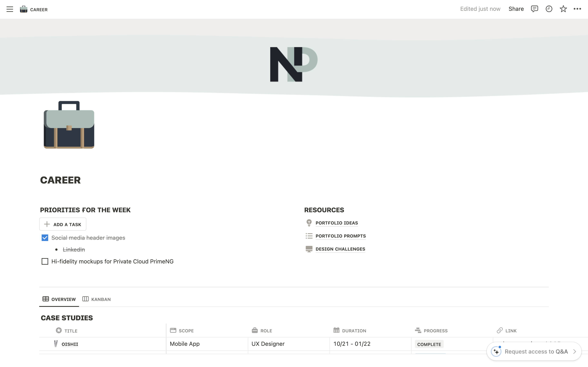This screenshot has width=588, height=367.
Task: Open the three-dot page options menu
Action: 577,9
